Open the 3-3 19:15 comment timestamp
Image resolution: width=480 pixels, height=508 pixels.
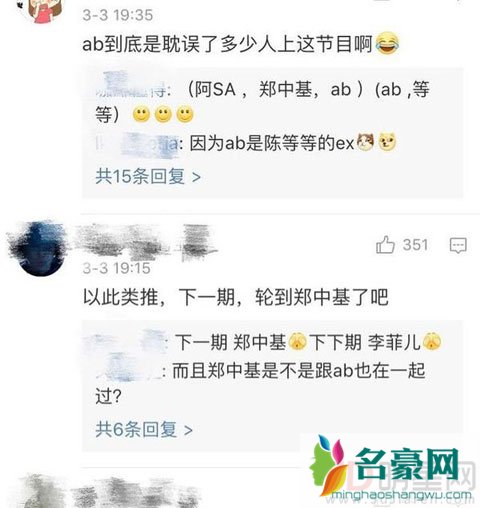point(116,268)
